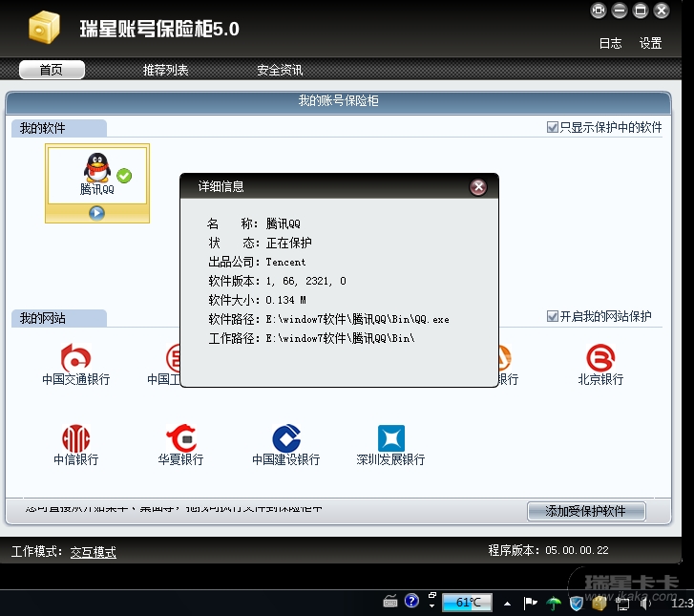The width and height of the screenshot is (694, 616).
Task: Click the 交互模式 work mode link
Action: coord(94,552)
